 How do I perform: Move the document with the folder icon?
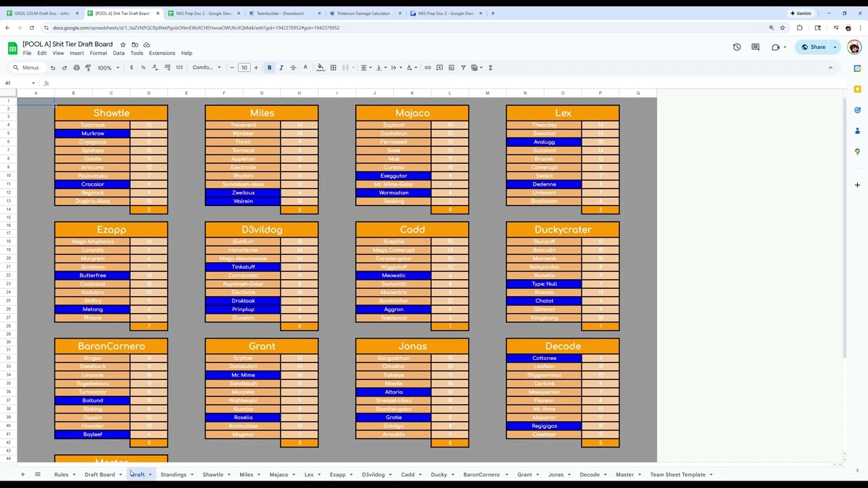[135, 45]
